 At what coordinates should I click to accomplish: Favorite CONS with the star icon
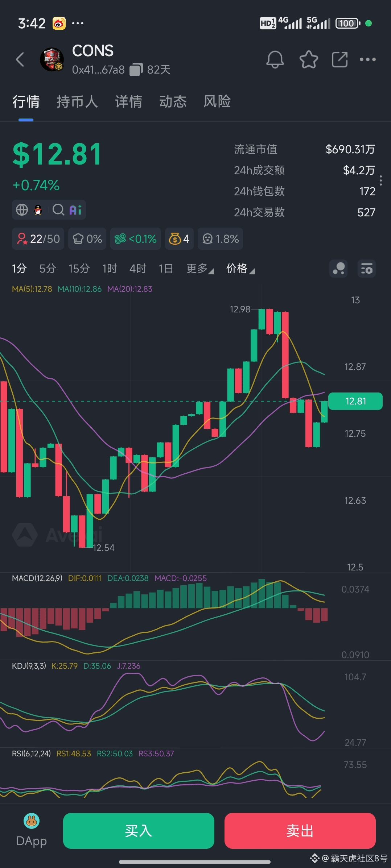pyautogui.click(x=309, y=59)
